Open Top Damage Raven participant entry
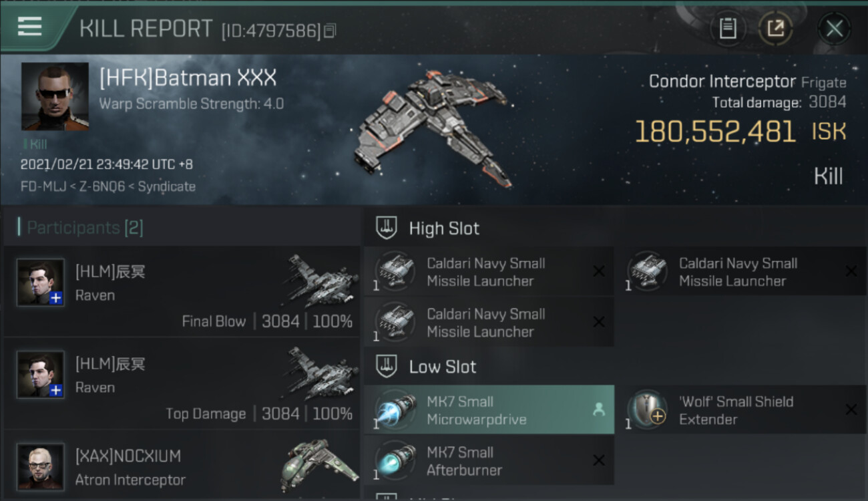This screenshot has width=868, height=501. [x=182, y=383]
